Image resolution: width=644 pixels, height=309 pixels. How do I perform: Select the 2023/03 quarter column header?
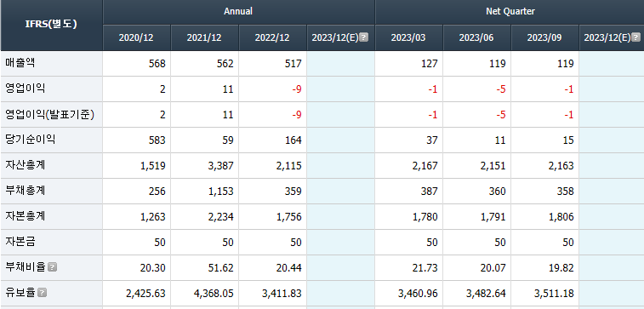click(x=408, y=37)
